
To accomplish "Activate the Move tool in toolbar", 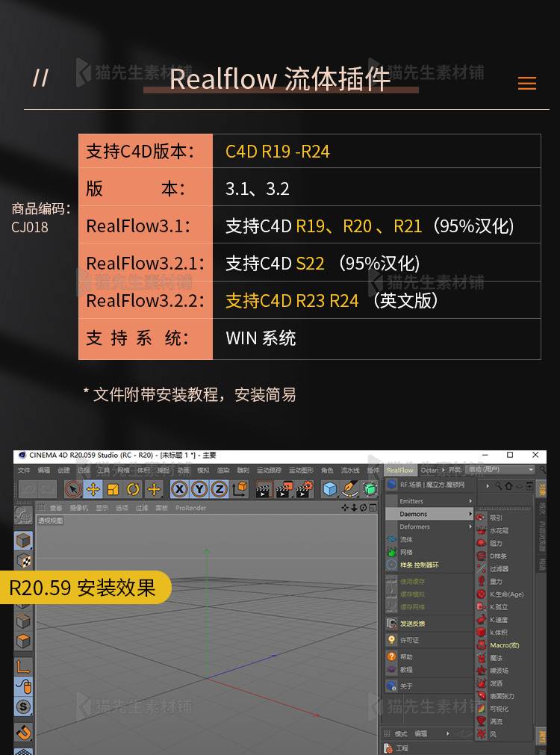I will point(93,490).
